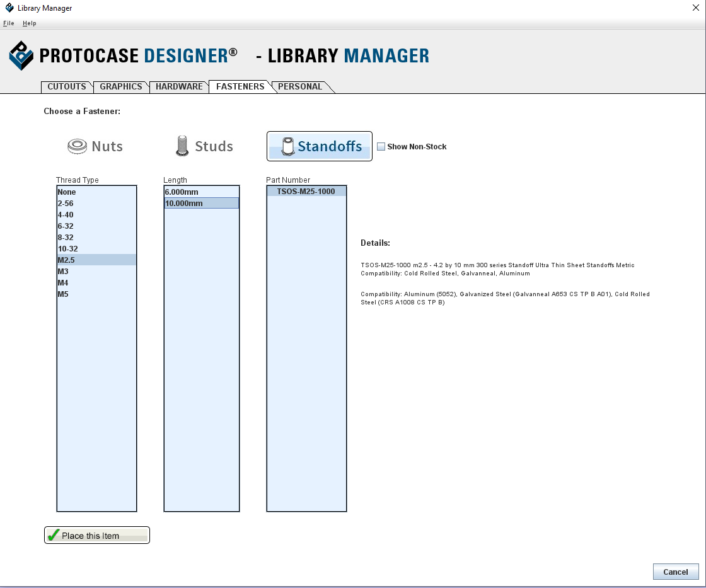Close the Library Manager window
The width and height of the screenshot is (706, 588).
point(695,8)
